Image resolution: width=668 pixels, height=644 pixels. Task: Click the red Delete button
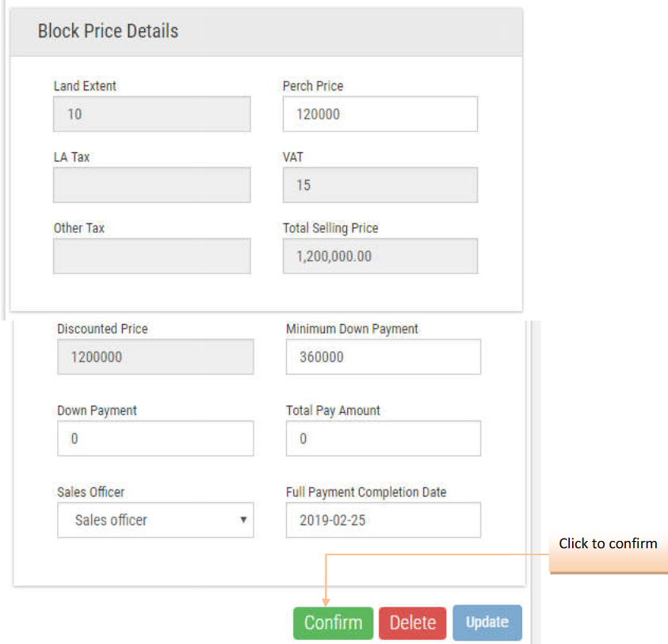tap(412, 623)
